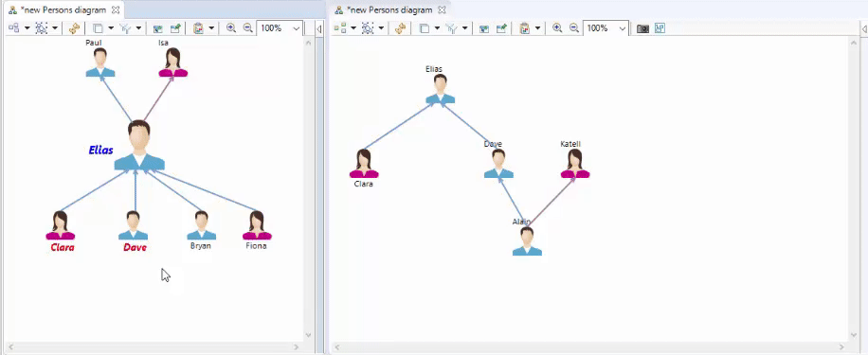
Task: Open Filters dropdown arrow in left toolbar
Action: coord(138,28)
